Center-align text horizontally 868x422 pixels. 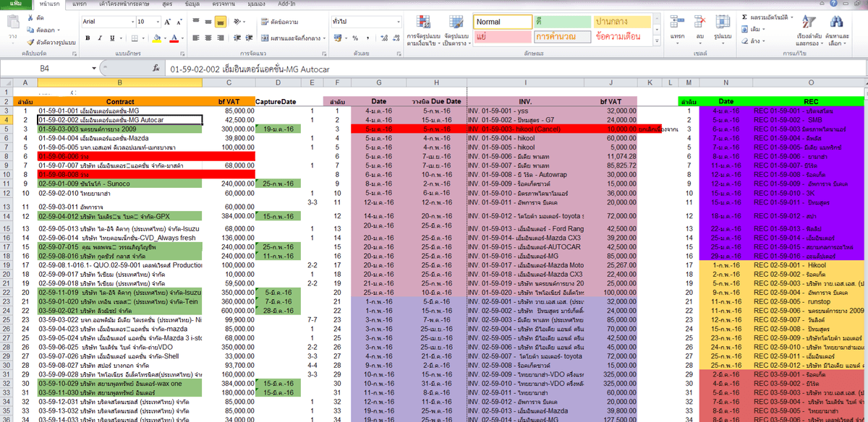(208, 38)
